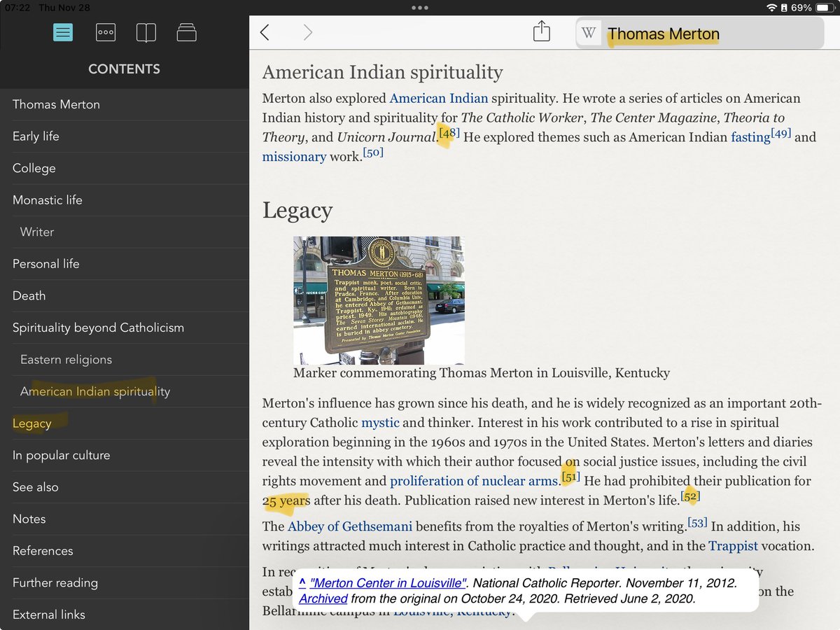Tap the marker image caption text
Image resolution: width=840 pixels, height=630 pixels.
pos(482,373)
